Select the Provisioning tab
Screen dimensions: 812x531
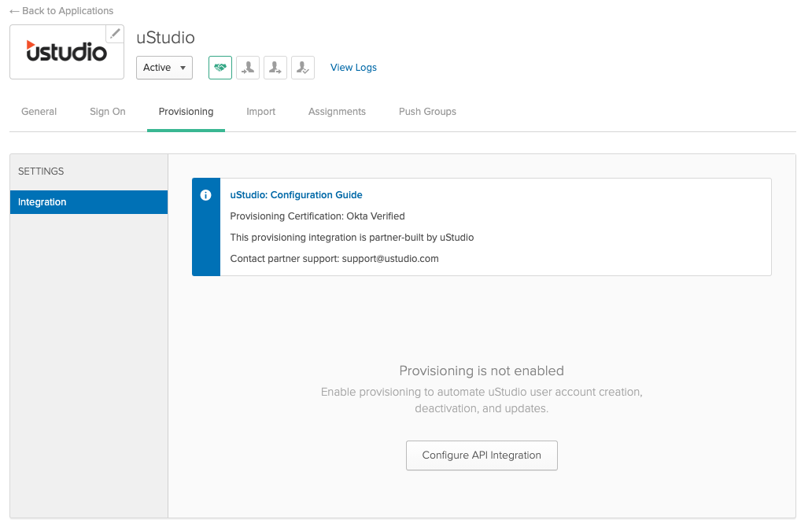point(186,112)
